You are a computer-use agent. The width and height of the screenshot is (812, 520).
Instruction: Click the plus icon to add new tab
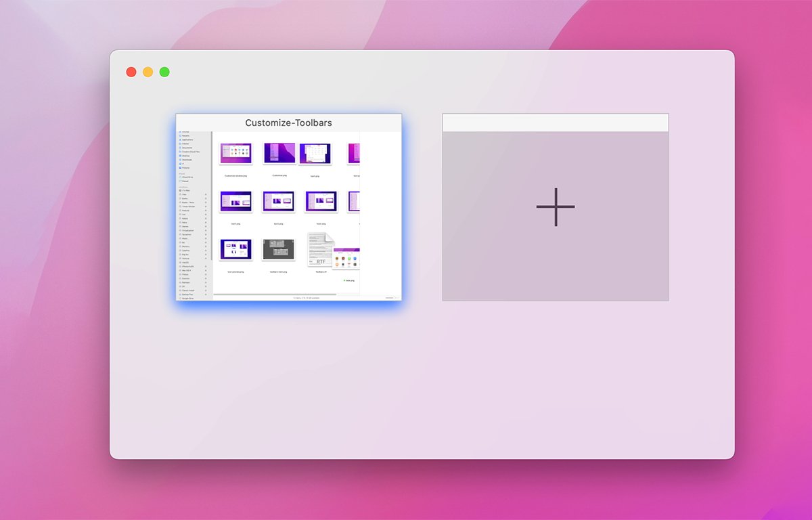[x=556, y=207]
